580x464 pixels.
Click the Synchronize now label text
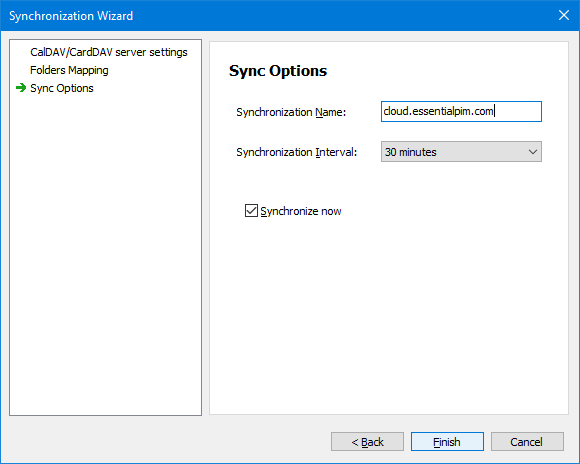[301, 211]
